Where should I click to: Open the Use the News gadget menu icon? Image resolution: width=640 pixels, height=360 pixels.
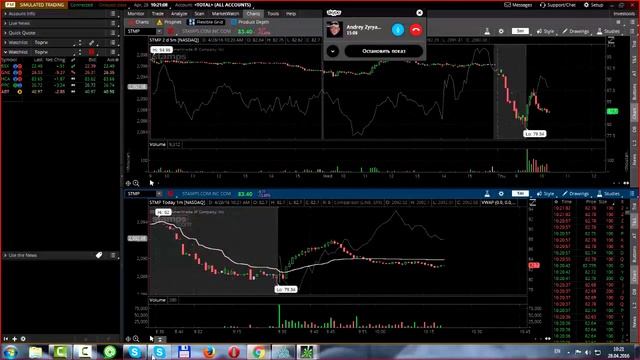(x=113, y=255)
